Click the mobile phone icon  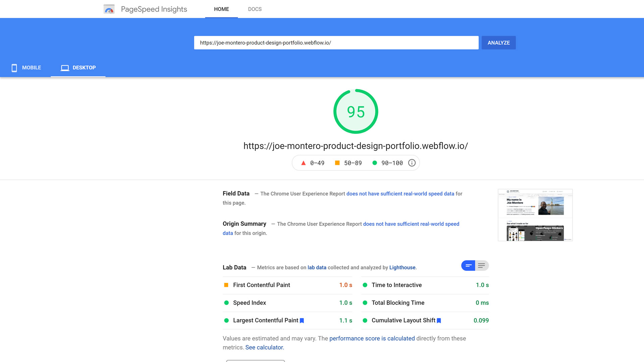(14, 68)
